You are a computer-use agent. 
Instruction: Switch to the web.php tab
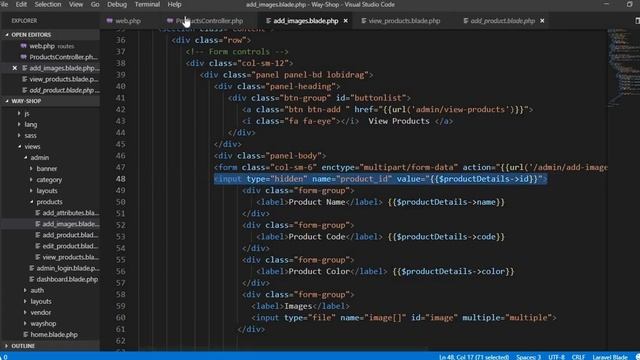[x=128, y=21]
